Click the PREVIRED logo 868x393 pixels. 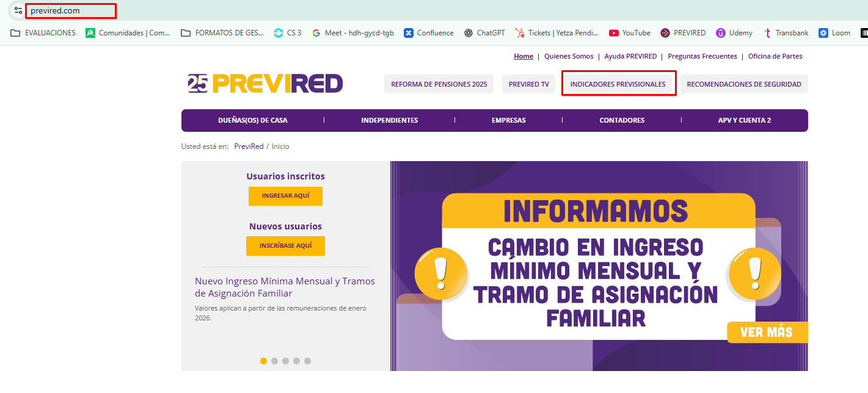[266, 84]
